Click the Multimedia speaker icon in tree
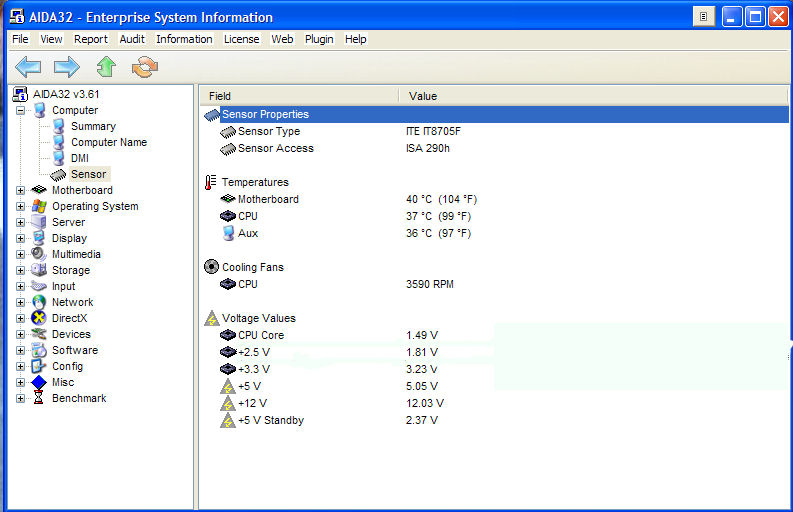Viewport: 793px width, 512px height. coord(39,254)
